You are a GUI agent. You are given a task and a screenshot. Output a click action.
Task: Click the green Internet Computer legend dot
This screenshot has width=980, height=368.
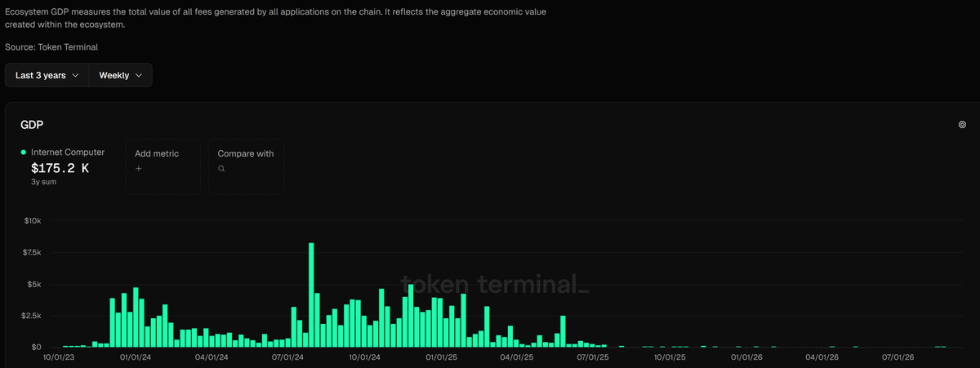(x=24, y=153)
